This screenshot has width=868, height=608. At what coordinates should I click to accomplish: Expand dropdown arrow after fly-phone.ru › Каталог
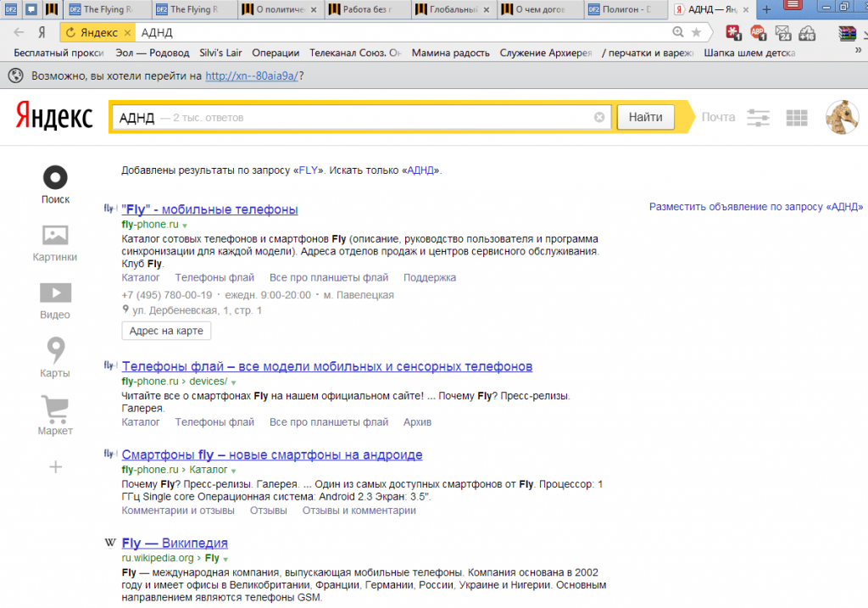(x=234, y=471)
